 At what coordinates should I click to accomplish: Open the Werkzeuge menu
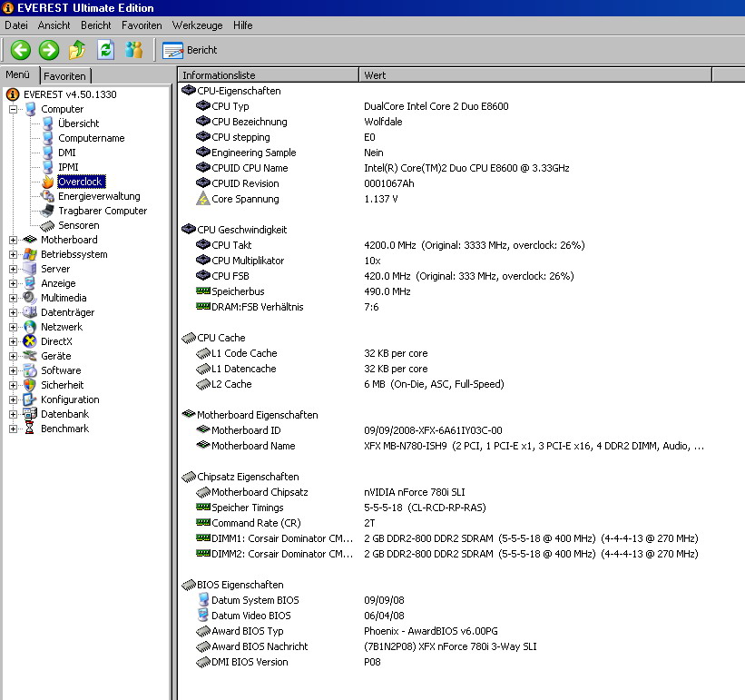(x=197, y=25)
